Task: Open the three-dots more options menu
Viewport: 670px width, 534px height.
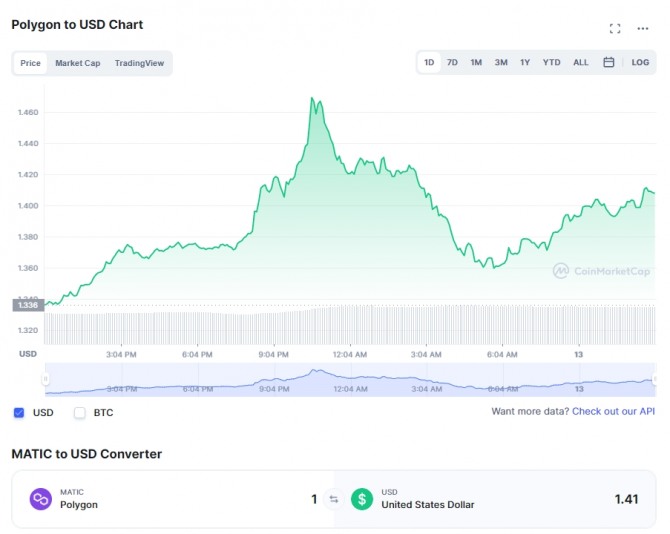Action: tap(643, 29)
